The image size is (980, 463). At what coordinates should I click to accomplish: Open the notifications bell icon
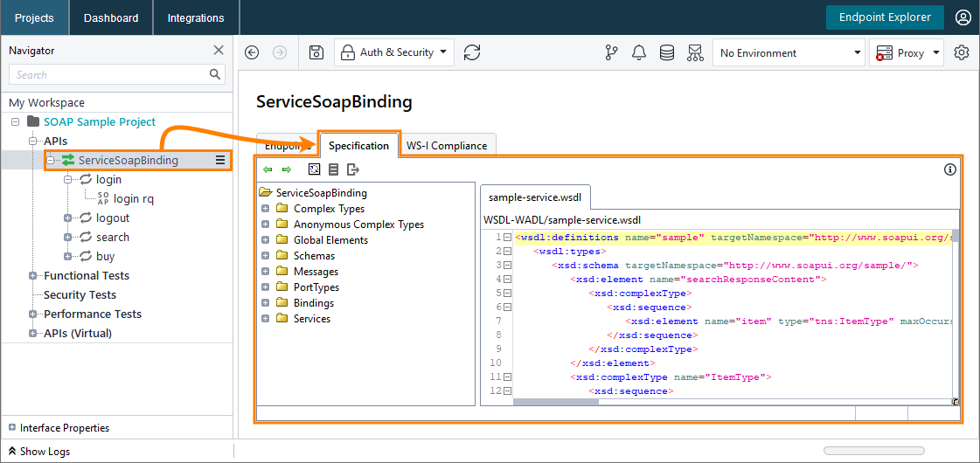[639, 53]
